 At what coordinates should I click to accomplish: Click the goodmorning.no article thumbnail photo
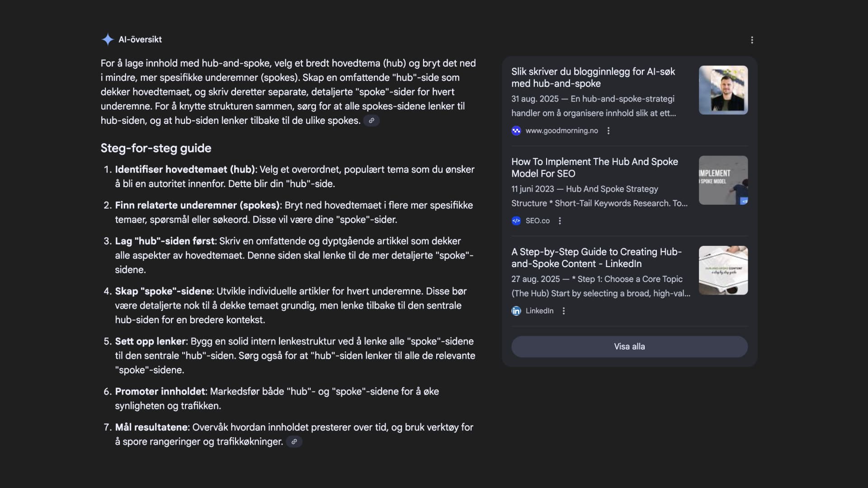point(723,90)
